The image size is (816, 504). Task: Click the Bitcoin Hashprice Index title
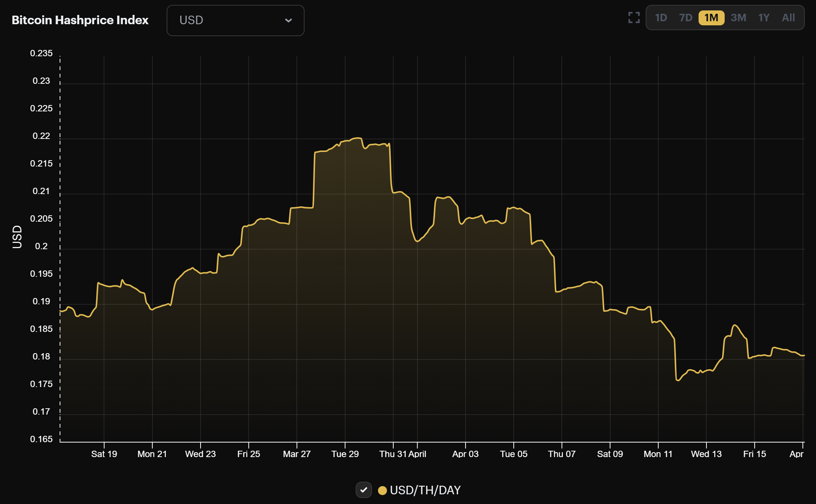pyautogui.click(x=80, y=20)
